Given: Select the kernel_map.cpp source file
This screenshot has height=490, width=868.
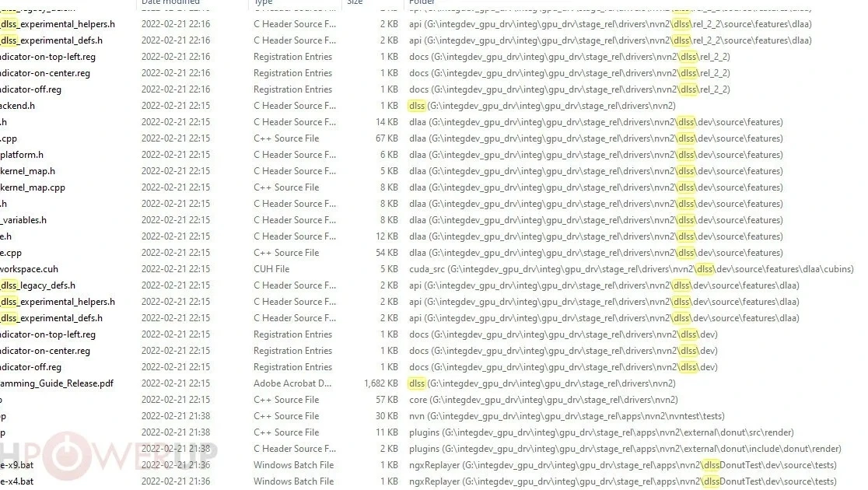Looking at the screenshot, I should point(32,187).
